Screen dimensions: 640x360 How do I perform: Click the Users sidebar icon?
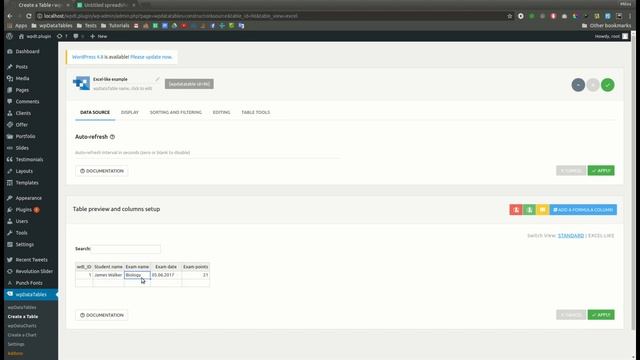[x=10, y=221]
